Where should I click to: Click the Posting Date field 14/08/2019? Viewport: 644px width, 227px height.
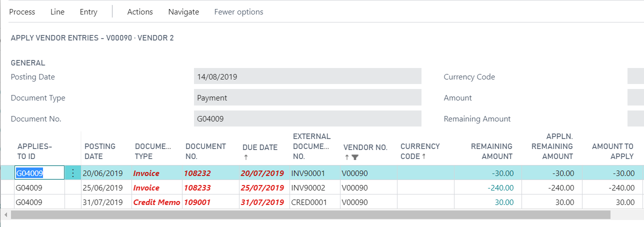click(x=307, y=76)
